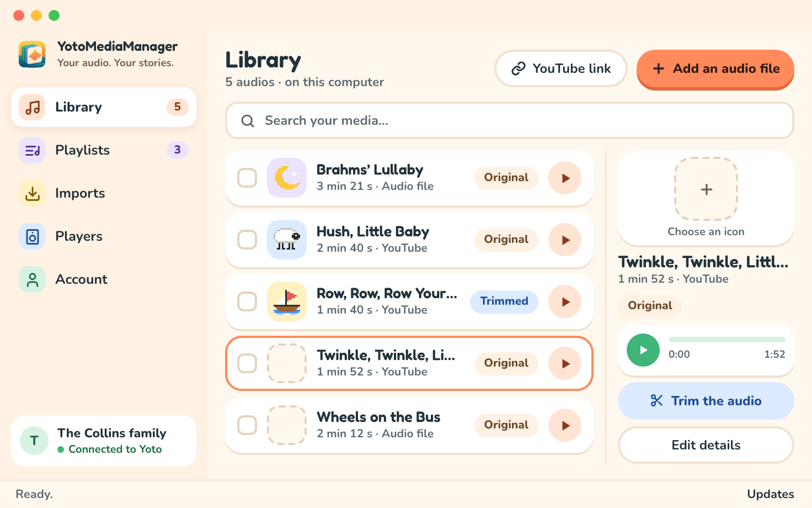Click the plus Choose an icon placeholder
Screen dimensions: 812x508
[706, 189]
